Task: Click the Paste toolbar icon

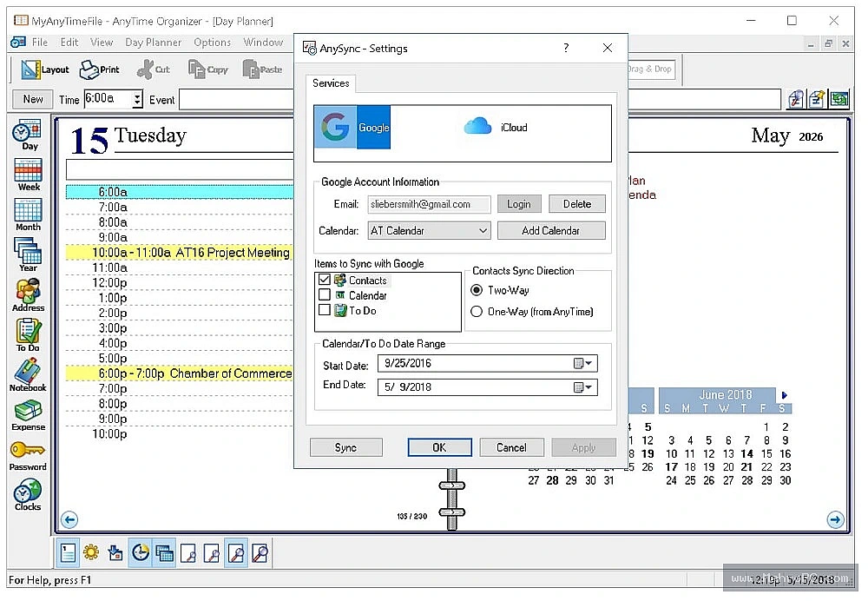Action: (262, 69)
